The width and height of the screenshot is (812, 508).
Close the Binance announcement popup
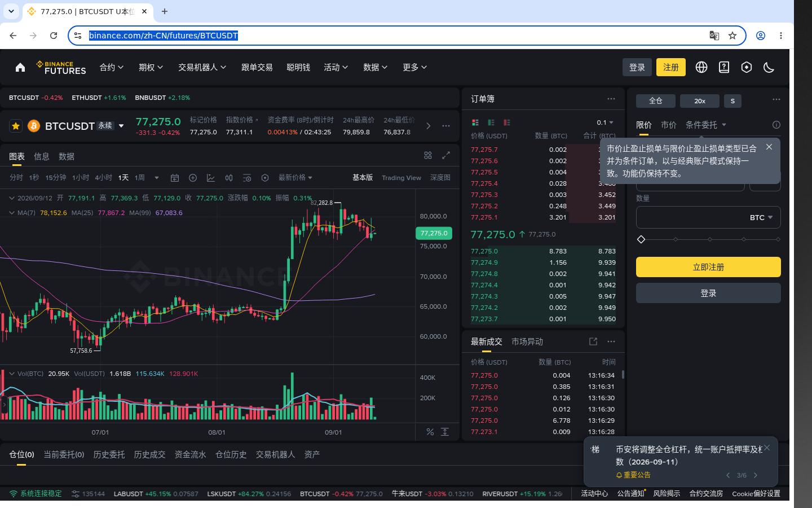click(767, 448)
